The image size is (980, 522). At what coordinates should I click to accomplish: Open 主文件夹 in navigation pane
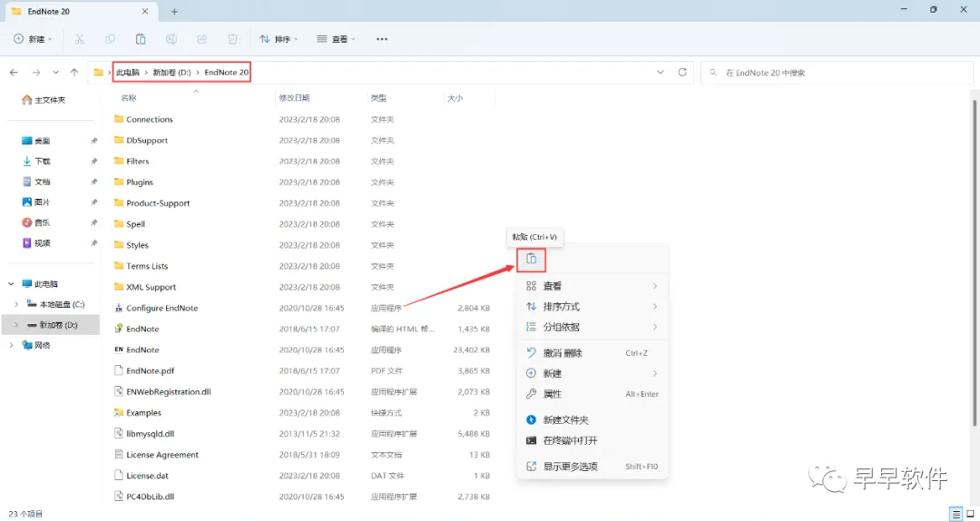44,100
